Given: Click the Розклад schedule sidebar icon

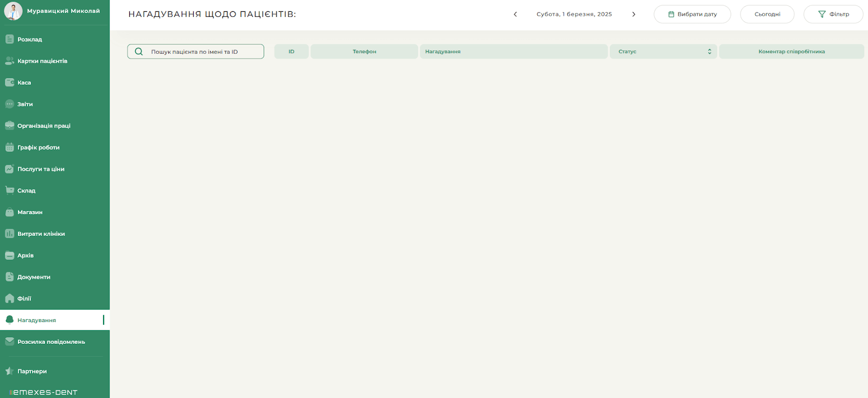Looking at the screenshot, I should 9,39.
